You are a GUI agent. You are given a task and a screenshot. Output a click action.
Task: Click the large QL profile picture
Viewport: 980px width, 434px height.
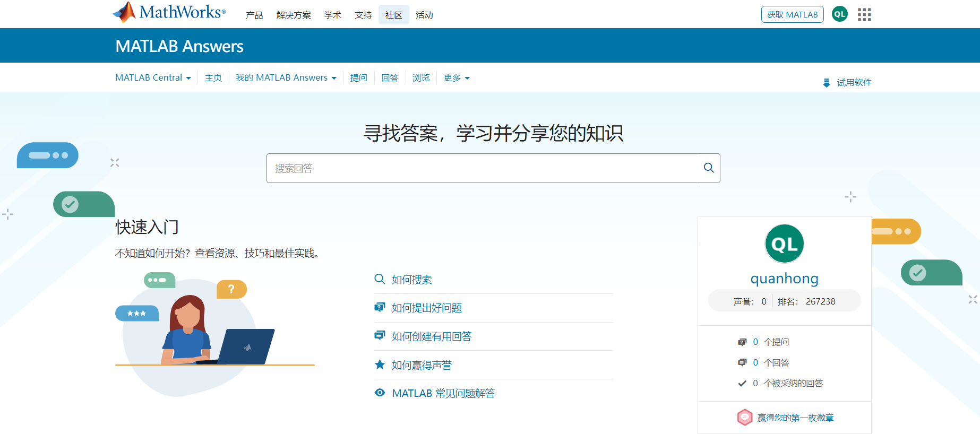[784, 244]
